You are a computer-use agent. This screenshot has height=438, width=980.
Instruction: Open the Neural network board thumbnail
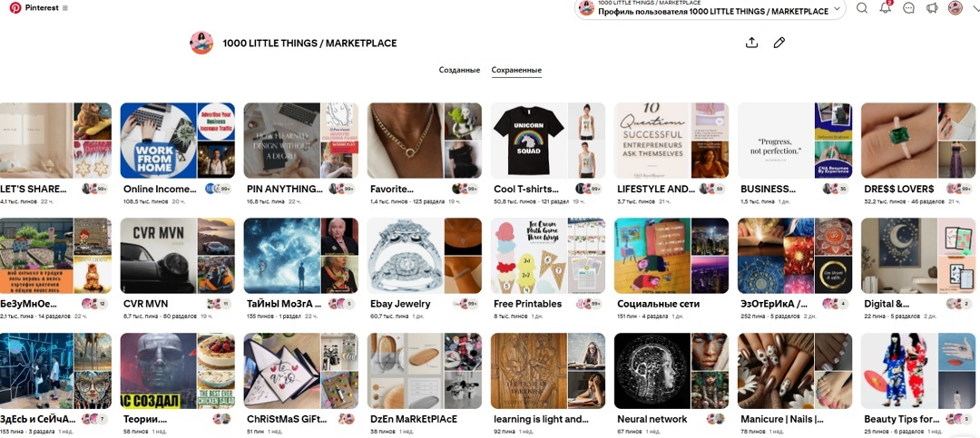click(x=671, y=371)
